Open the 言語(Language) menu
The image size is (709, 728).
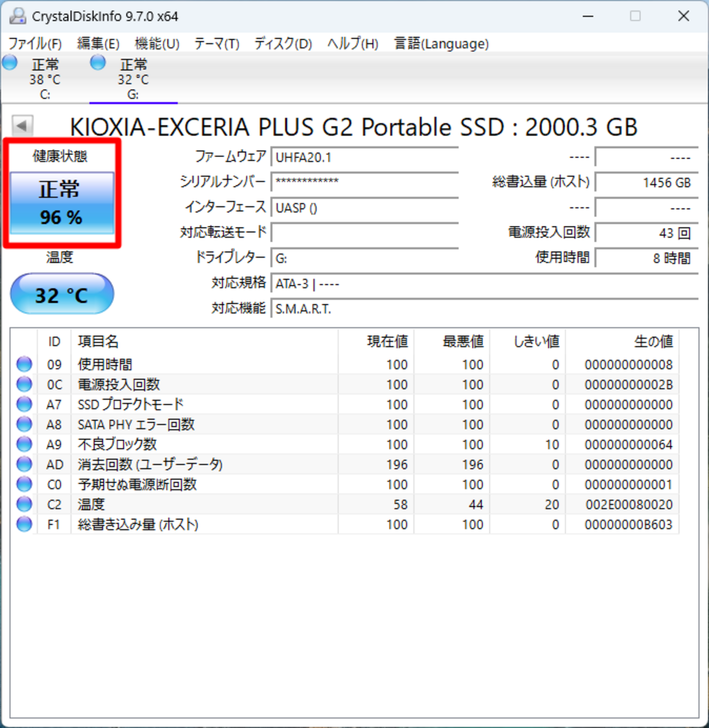click(x=441, y=44)
